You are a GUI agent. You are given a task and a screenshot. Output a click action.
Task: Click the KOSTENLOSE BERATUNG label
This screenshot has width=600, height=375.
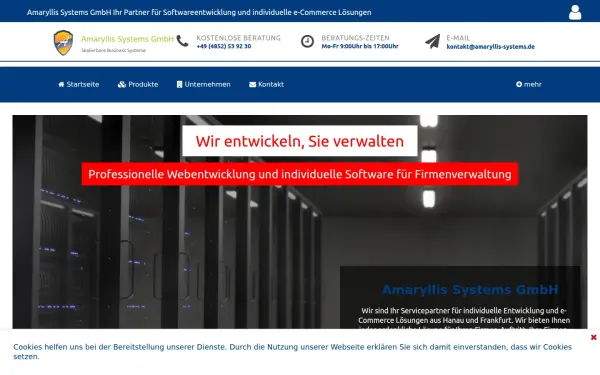(238, 38)
